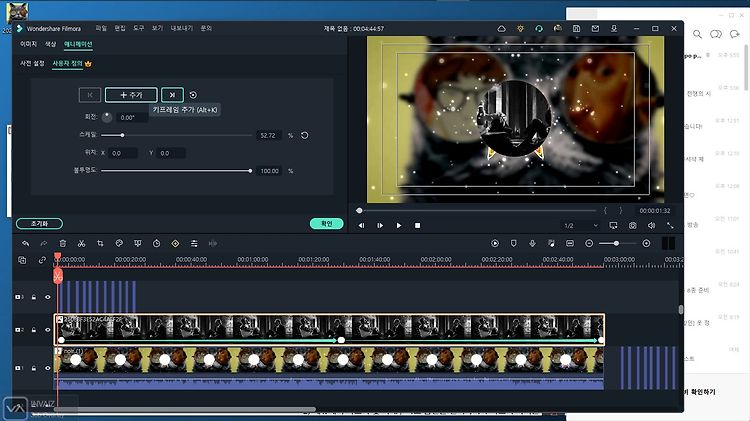Open the green screen tool icon
Screen dimensions: 750x421
(138, 244)
